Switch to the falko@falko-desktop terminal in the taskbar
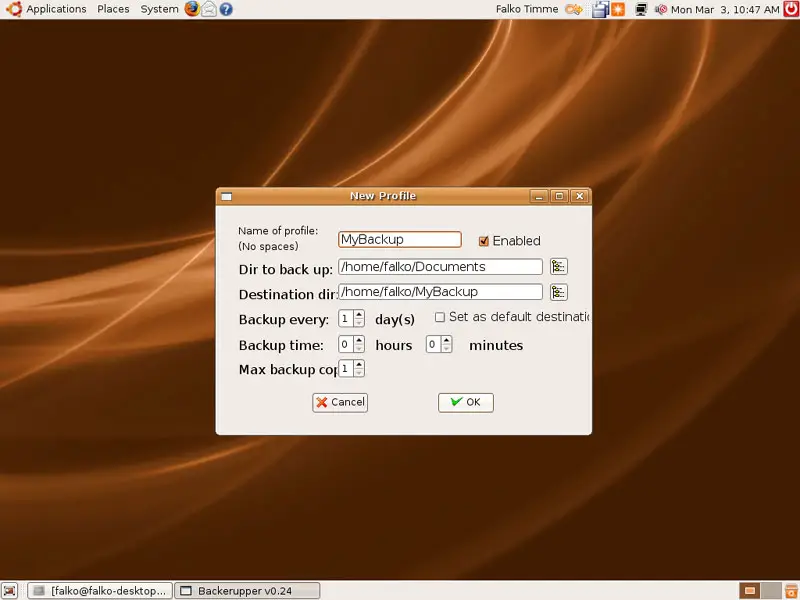 tap(100, 590)
